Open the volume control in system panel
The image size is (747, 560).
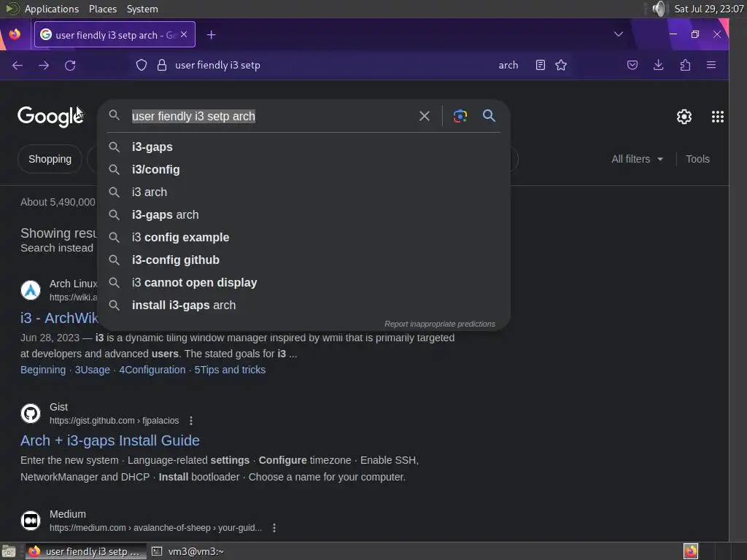659,9
